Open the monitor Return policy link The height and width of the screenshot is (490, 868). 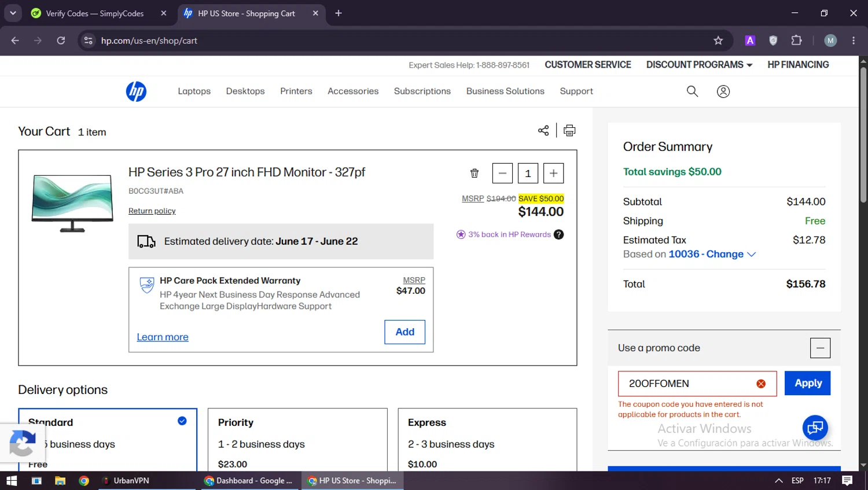click(x=152, y=211)
